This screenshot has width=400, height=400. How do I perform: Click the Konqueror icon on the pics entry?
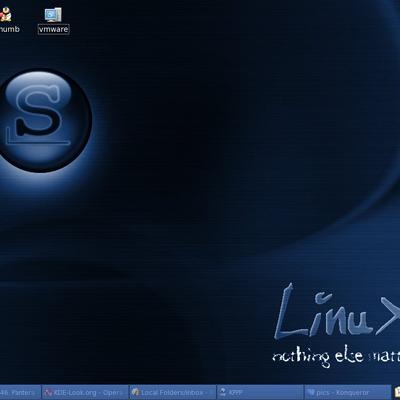[310, 393]
